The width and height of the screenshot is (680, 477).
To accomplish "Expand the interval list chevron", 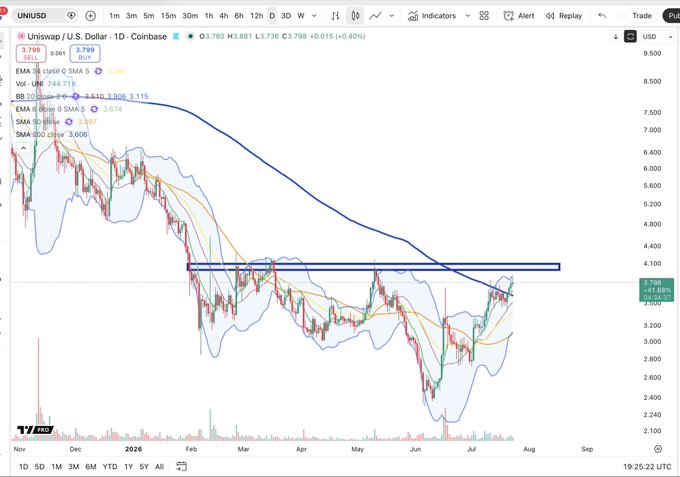I will coord(314,16).
